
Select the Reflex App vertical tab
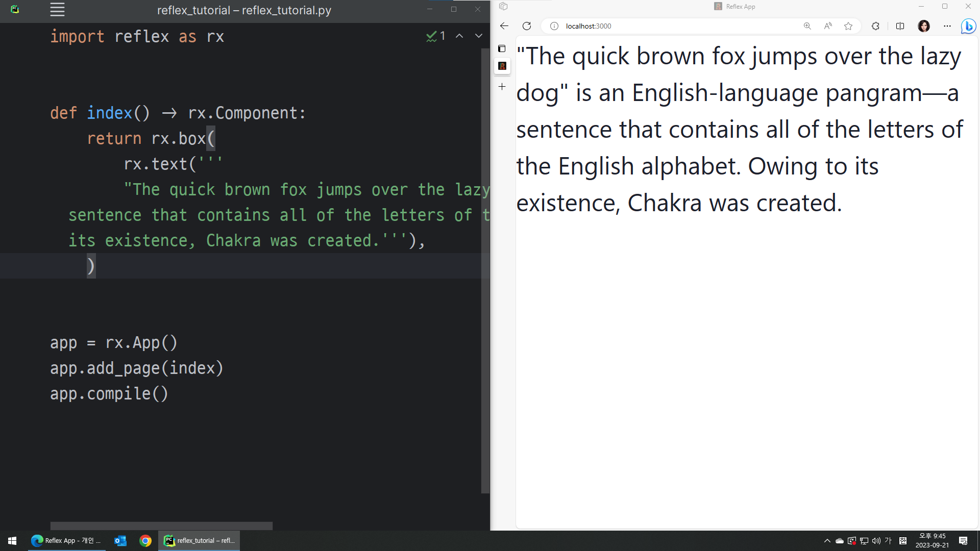click(502, 66)
